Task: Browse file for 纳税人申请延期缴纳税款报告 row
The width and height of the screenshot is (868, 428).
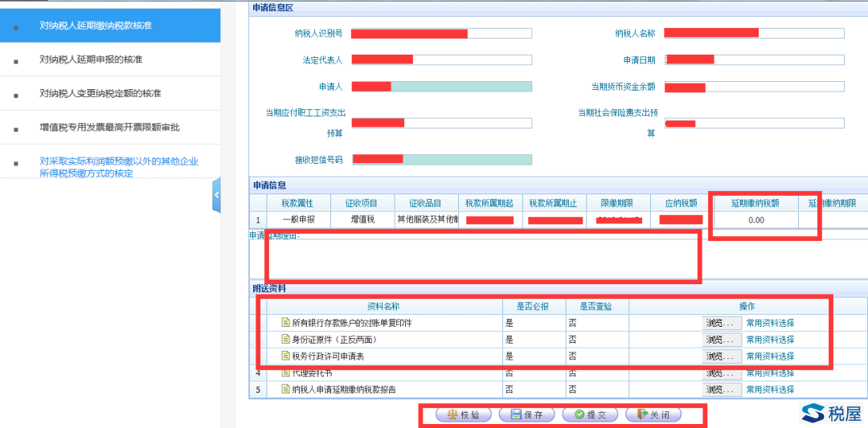Action: coord(722,389)
